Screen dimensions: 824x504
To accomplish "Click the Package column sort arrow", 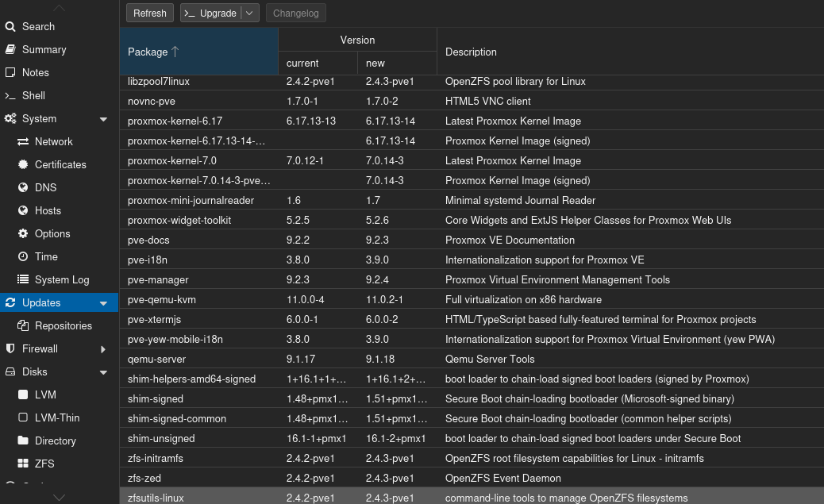I will coord(175,52).
